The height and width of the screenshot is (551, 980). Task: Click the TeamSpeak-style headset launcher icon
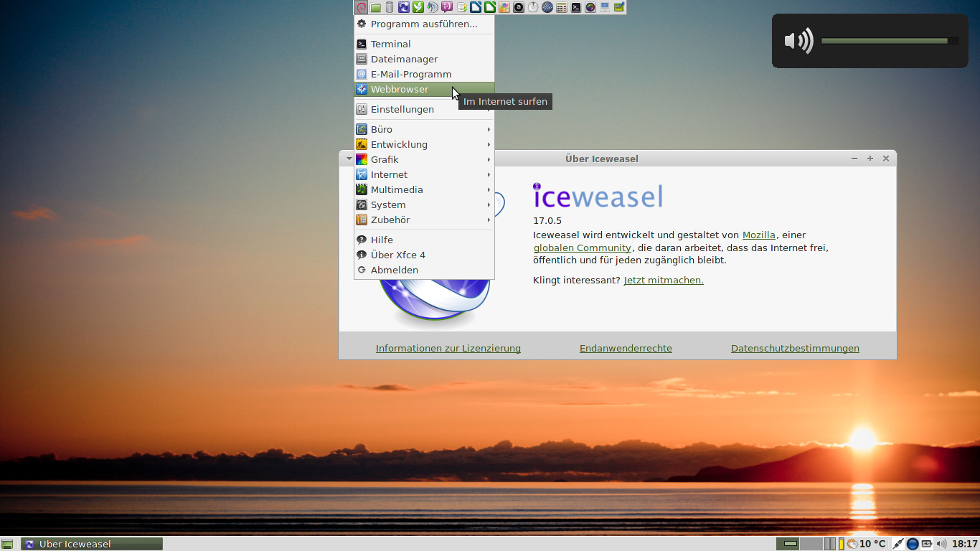click(433, 7)
